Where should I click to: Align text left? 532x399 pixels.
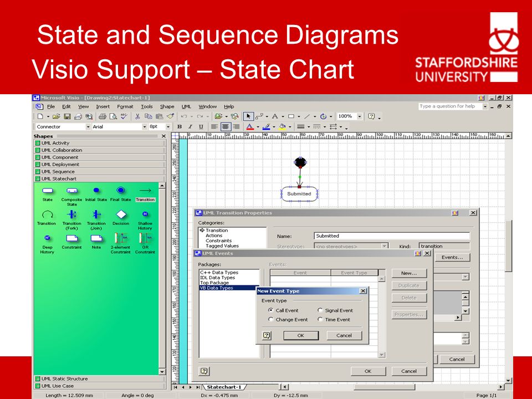pyautogui.click(x=214, y=126)
